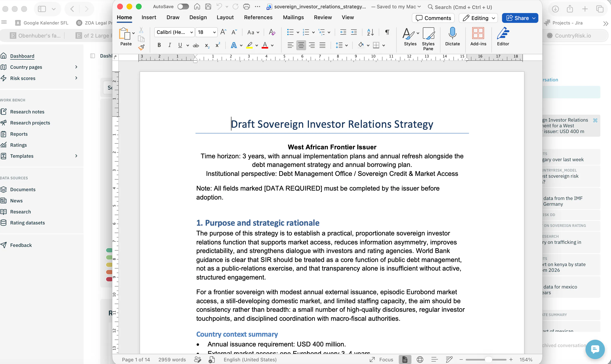The width and height of the screenshot is (611, 364).
Task: Toggle Italic formatting
Action: (x=170, y=45)
